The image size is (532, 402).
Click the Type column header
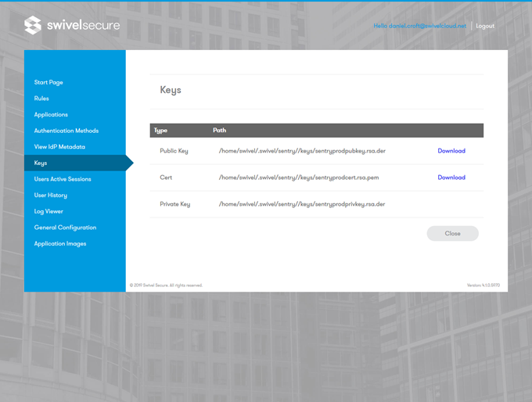[160, 130]
